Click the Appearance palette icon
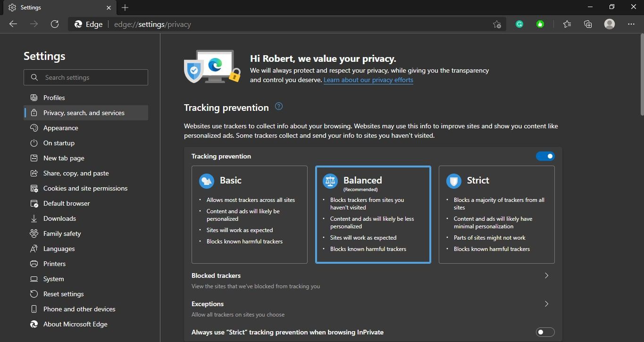This screenshot has width=644, height=342. (x=34, y=128)
